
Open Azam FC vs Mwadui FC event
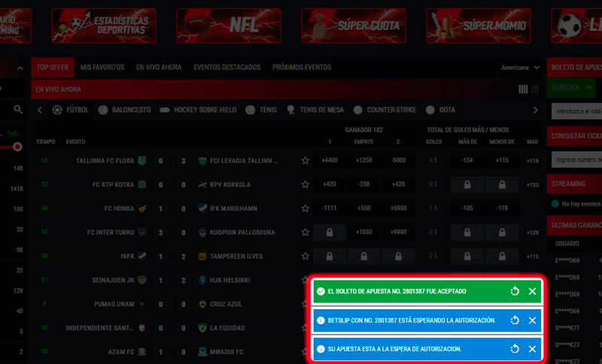tap(168, 352)
